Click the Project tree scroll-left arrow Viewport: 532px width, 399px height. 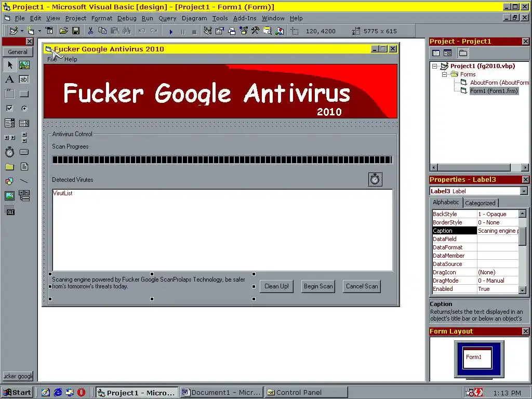434,167
